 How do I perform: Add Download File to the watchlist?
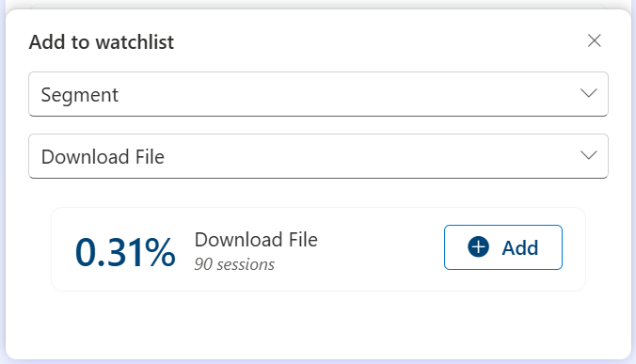[503, 247]
